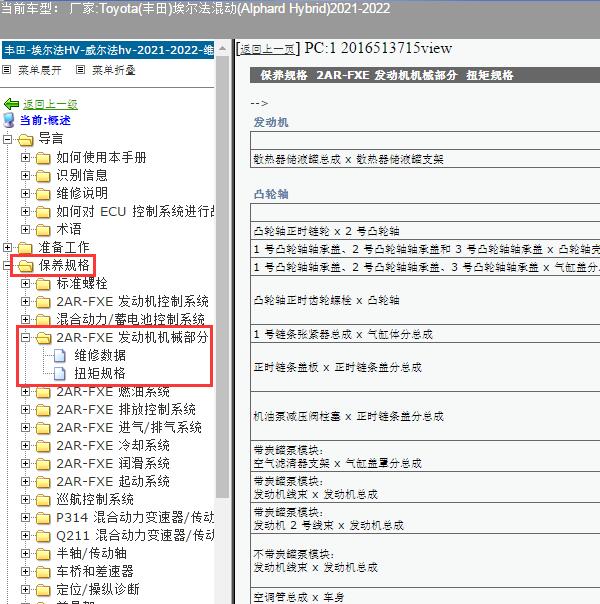Collapse the 导言 tree node
Viewport: 600px width, 604px height.
[7, 139]
